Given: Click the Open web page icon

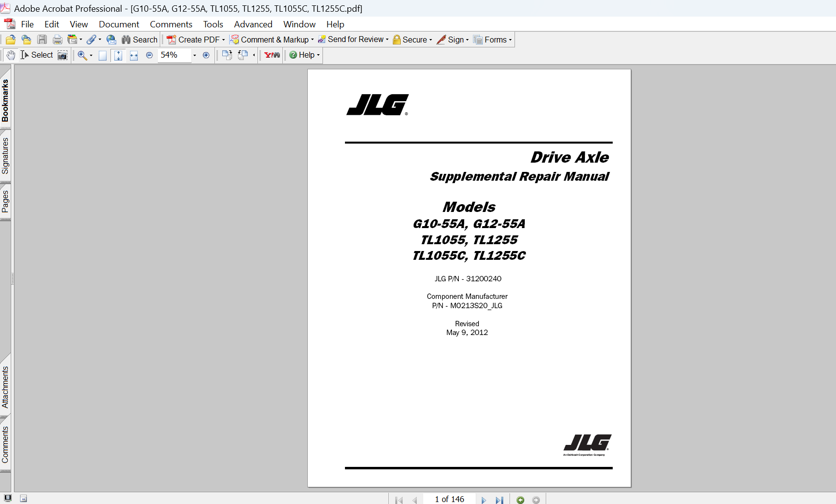Looking at the screenshot, I should (x=26, y=40).
